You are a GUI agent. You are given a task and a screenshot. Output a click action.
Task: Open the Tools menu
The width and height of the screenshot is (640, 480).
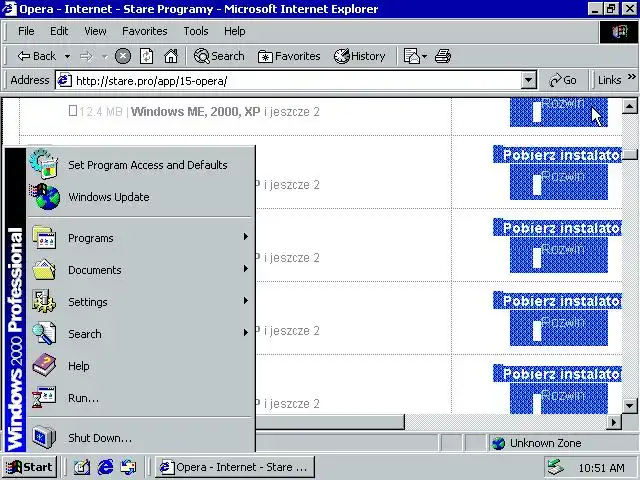[196, 31]
